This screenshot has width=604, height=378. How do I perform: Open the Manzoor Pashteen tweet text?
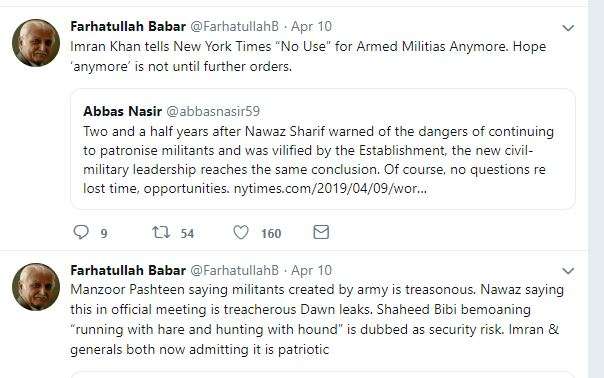pyautogui.click(x=317, y=319)
